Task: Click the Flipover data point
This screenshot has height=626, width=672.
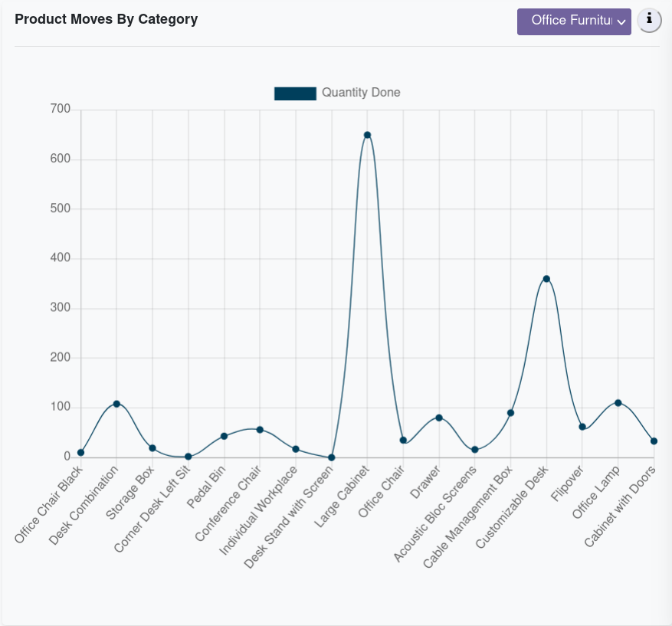Action: click(582, 427)
